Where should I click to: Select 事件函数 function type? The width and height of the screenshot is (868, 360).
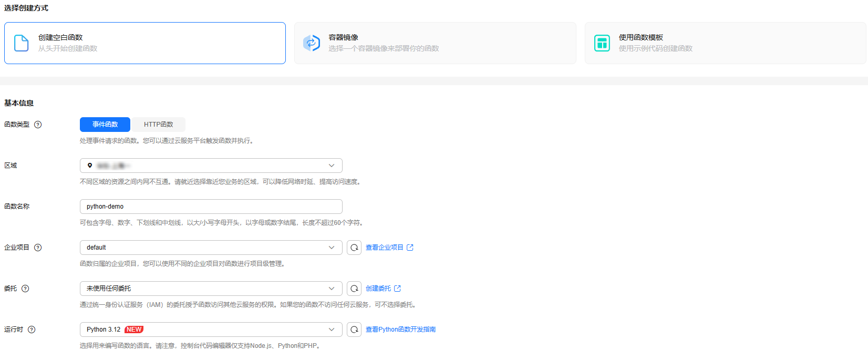coord(105,125)
